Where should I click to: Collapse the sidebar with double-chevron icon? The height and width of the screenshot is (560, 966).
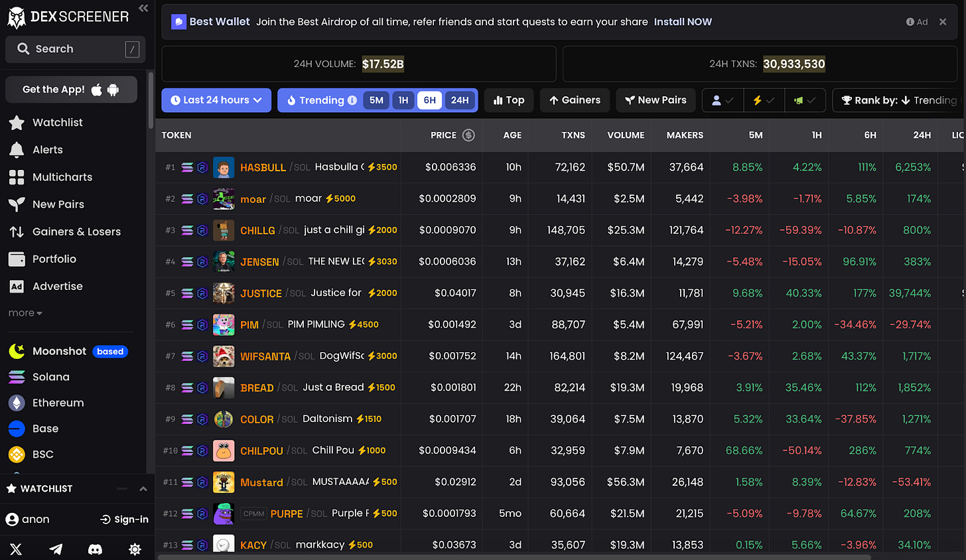tap(143, 8)
